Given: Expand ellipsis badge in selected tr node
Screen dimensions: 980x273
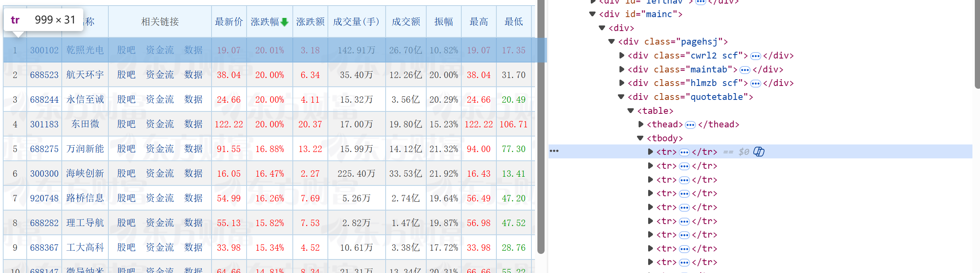Looking at the screenshot, I should (x=684, y=152).
